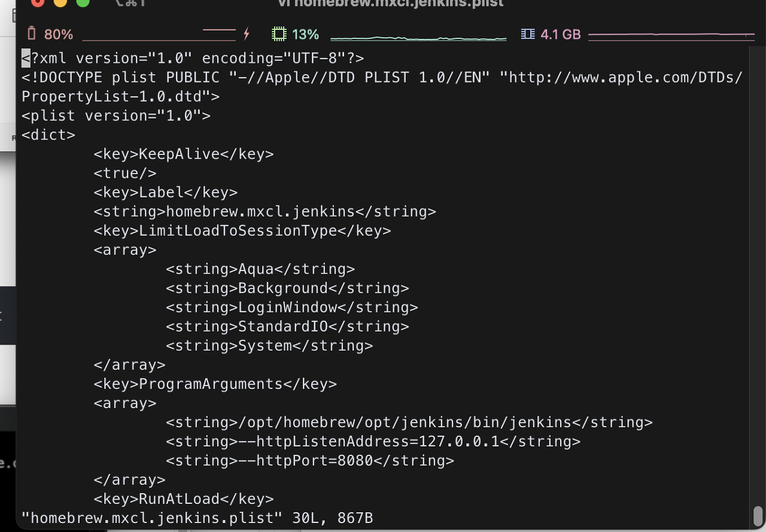This screenshot has height=532, width=766.
Task: Click the </array> tag after the httpPort string
Action: click(x=129, y=479)
